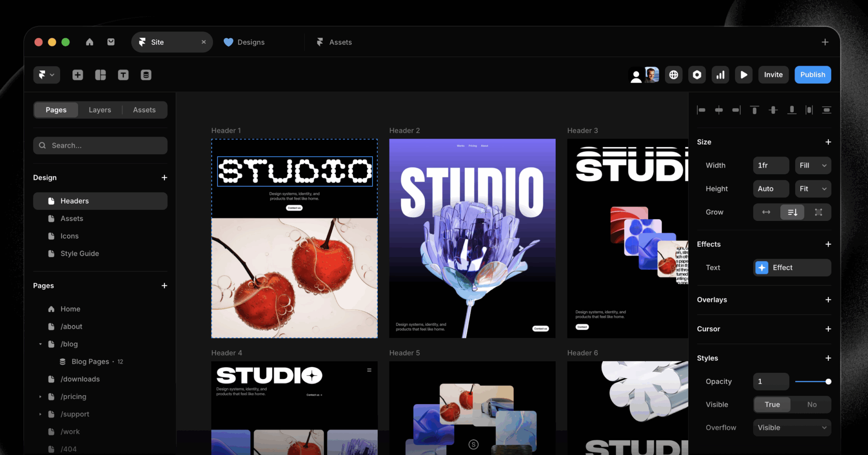Collapse the /blog page tree item

tap(41, 344)
